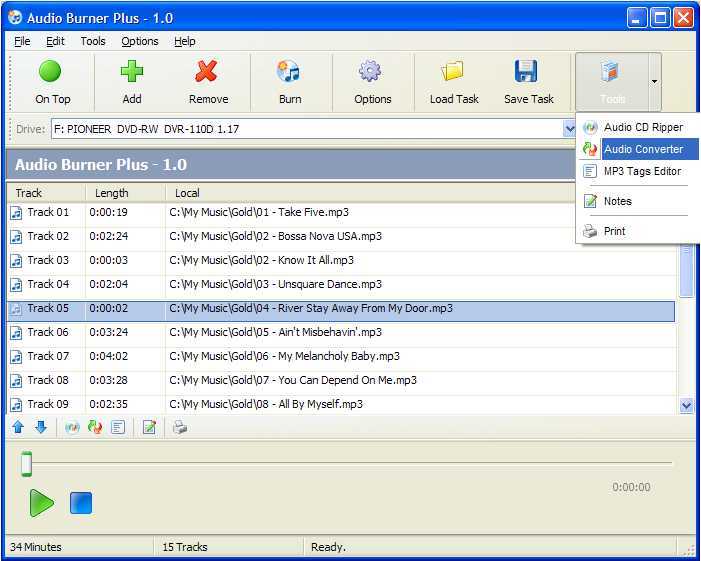Click the 34 Minutes status bar entry

point(36,547)
